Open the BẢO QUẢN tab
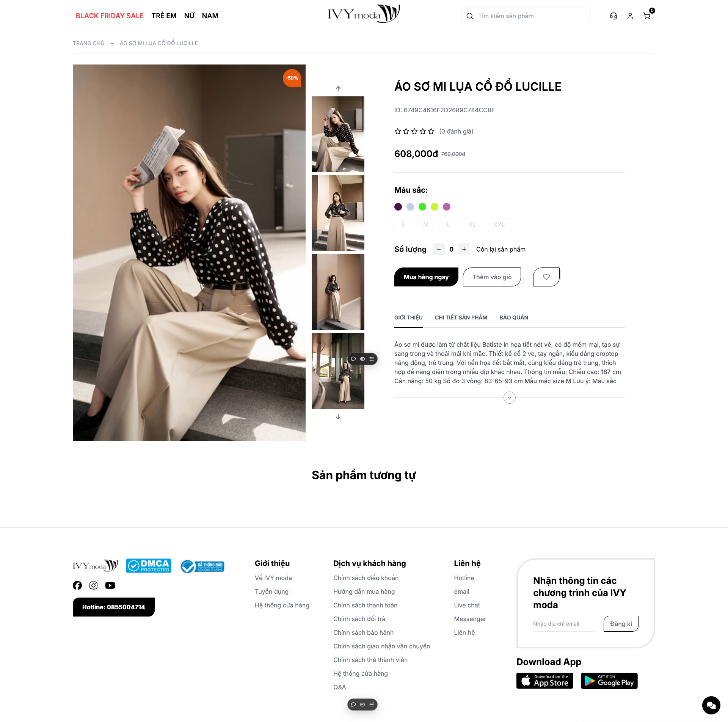 tap(514, 318)
